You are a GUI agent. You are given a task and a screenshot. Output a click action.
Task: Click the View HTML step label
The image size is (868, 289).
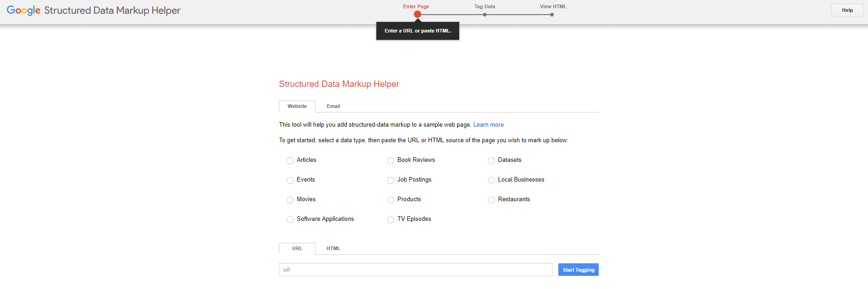click(x=553, y=6)
